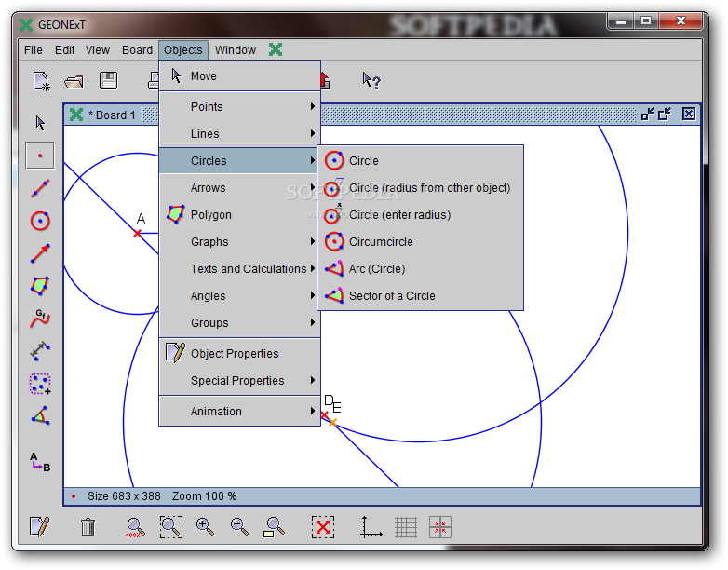The height and width of the screenshot is (570, 728).
Task: Expand Texts and Calculations submenu
Action: [x=239, y=268]
